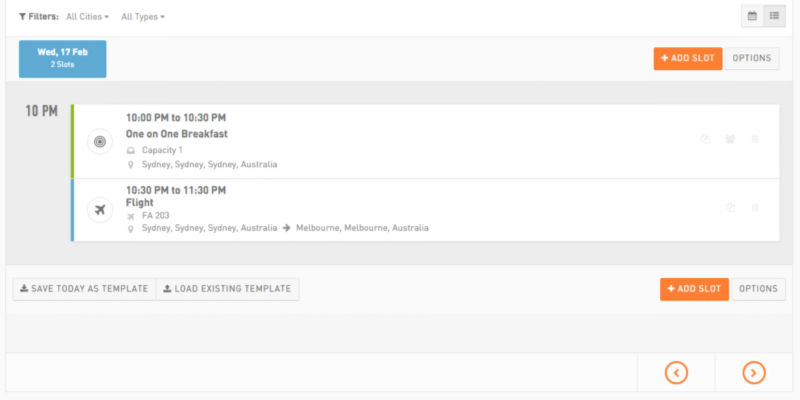Click the Flight airplane circle icon
800x400 pixels.
pos(100,210)
